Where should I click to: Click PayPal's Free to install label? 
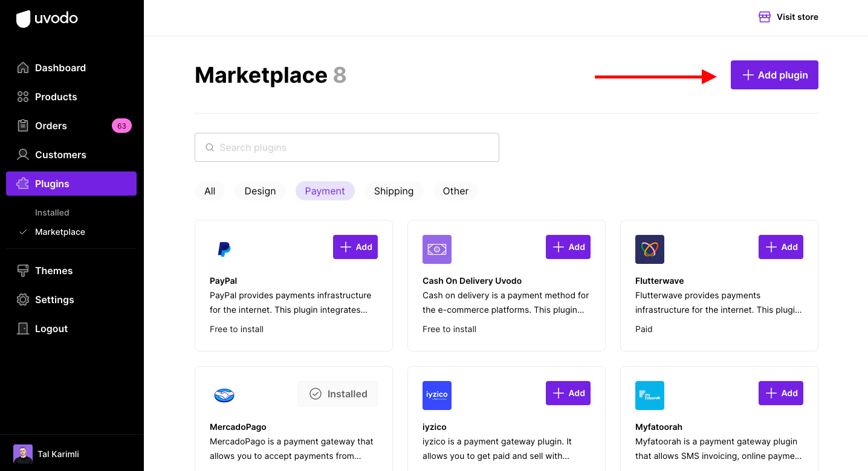tap(237, 329)
